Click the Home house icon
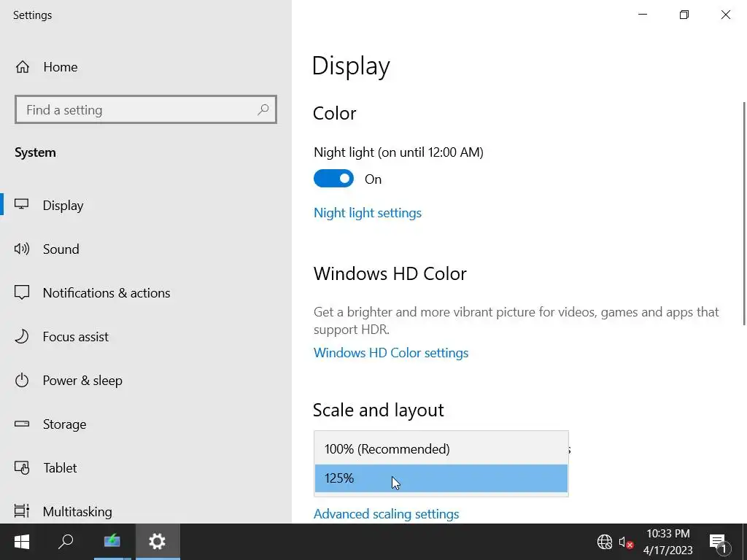The height and width of the screenshot is (560, 747). pyautogui.click(x=23, y=67)
